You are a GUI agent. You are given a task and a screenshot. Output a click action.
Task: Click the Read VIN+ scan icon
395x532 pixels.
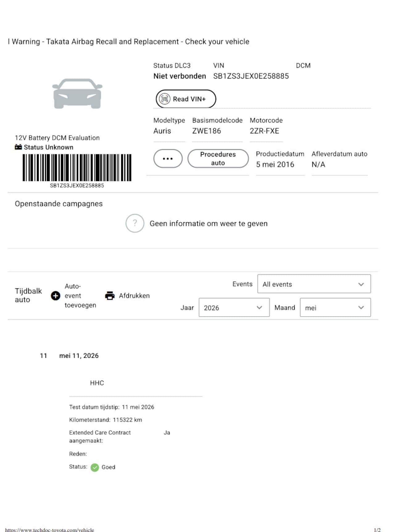[164, 99]
